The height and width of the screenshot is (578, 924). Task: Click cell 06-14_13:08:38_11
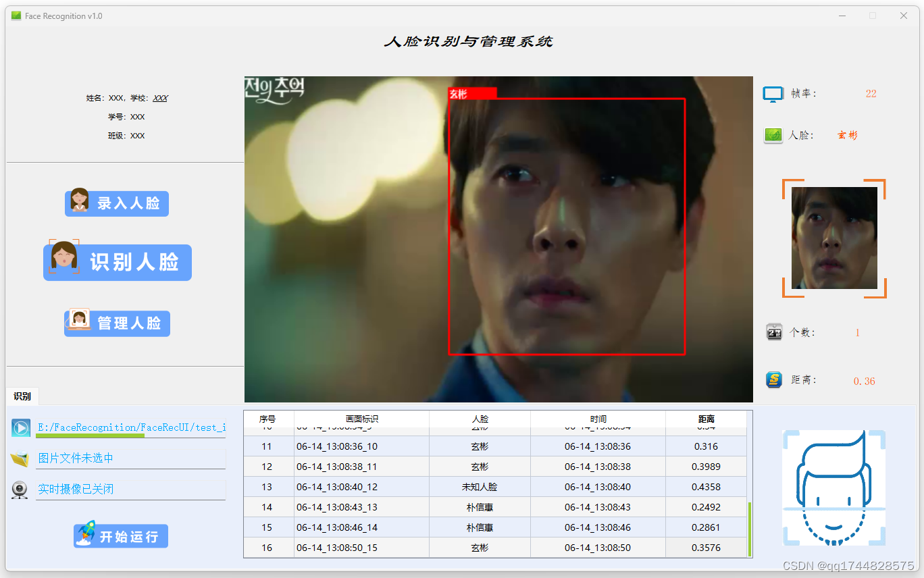[362, 467]
